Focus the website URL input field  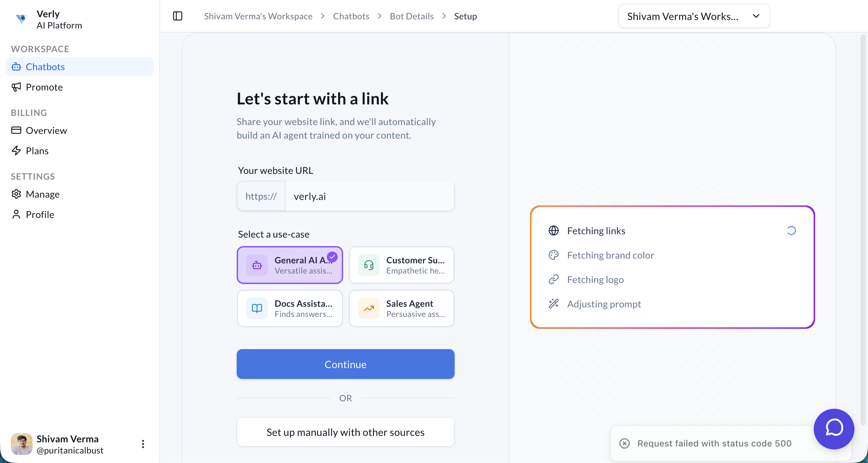(x=370, y=196)
